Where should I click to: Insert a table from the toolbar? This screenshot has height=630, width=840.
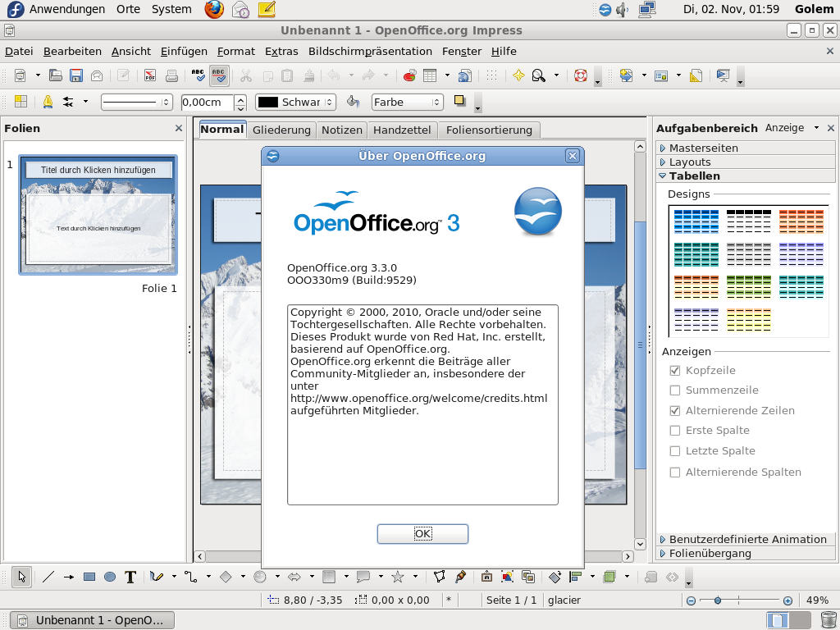(430, 75)
